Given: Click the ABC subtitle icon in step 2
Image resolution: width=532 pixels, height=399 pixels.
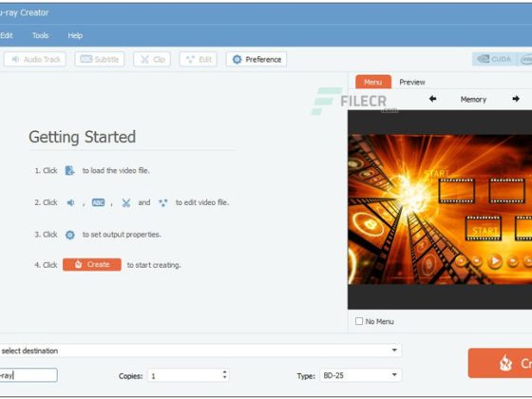Looking at the screenshot, I should (99, 202).
